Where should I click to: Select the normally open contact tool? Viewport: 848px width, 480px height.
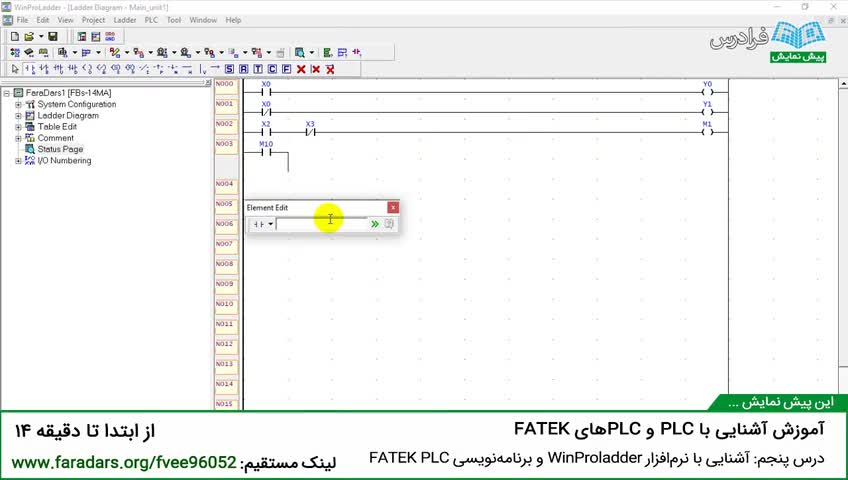coord(30,69)
